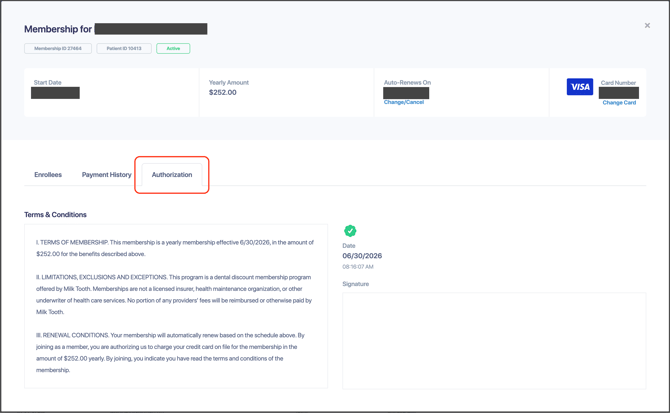
Task: Click the Terms & Conditions text box
Action: [176, 306]
